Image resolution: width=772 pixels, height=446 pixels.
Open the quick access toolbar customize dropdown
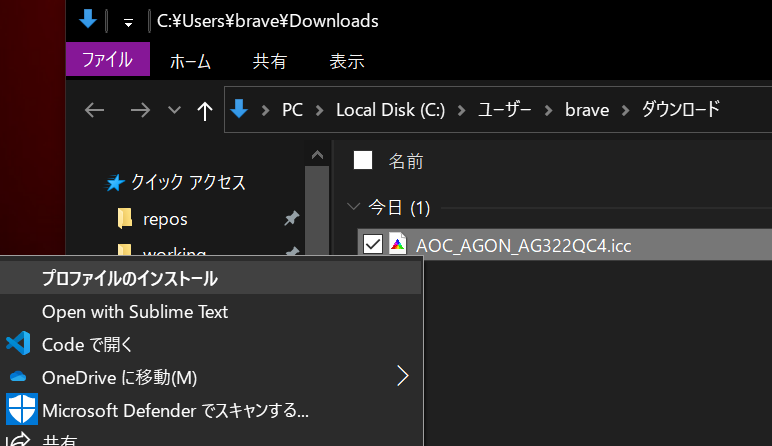tap(128, 23)
